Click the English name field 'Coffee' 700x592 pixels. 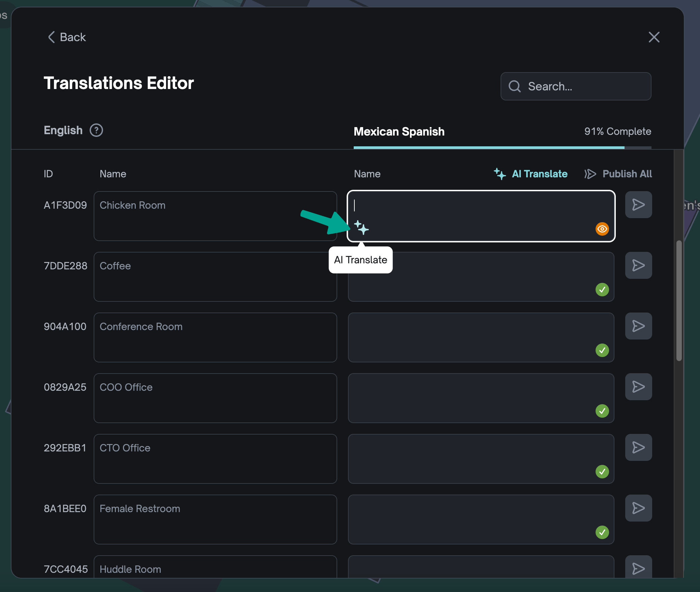click(x=215, y=277)
